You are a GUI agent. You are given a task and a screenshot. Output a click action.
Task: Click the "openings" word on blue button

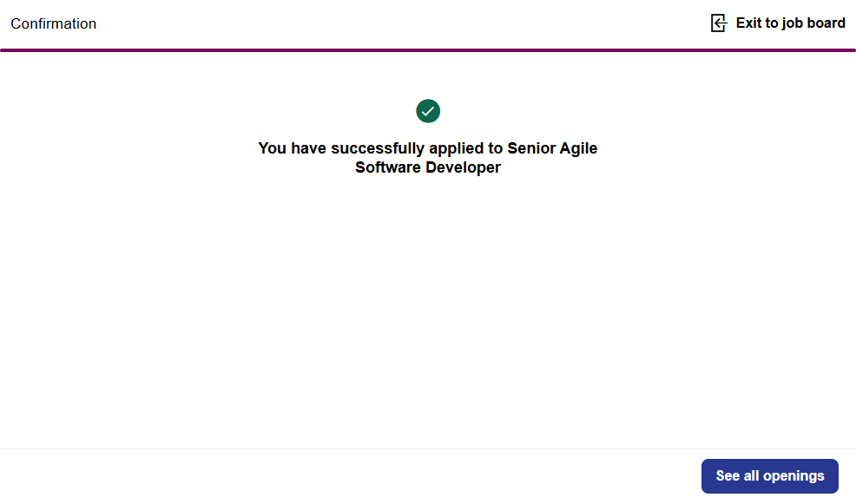click(x=794, y=476)
